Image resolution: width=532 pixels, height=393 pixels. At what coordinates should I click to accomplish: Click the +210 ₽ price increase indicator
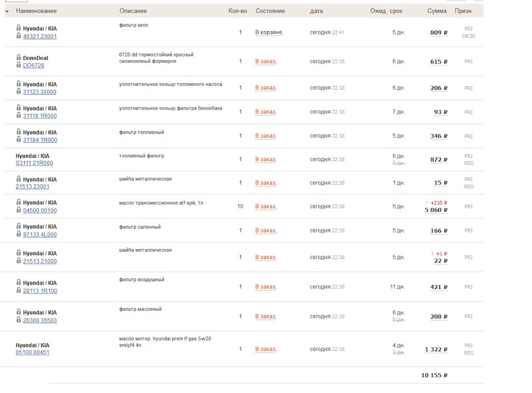[x=436, y=203]
